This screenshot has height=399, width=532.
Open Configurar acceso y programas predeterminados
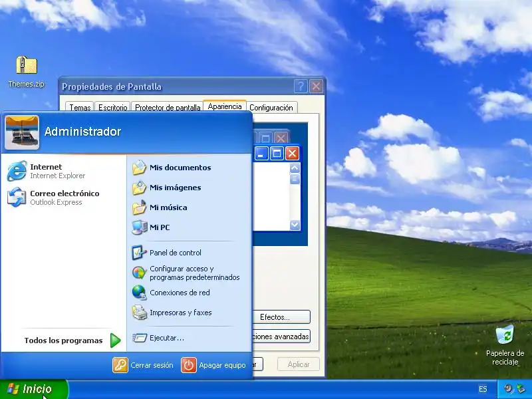tap(186, 273)
